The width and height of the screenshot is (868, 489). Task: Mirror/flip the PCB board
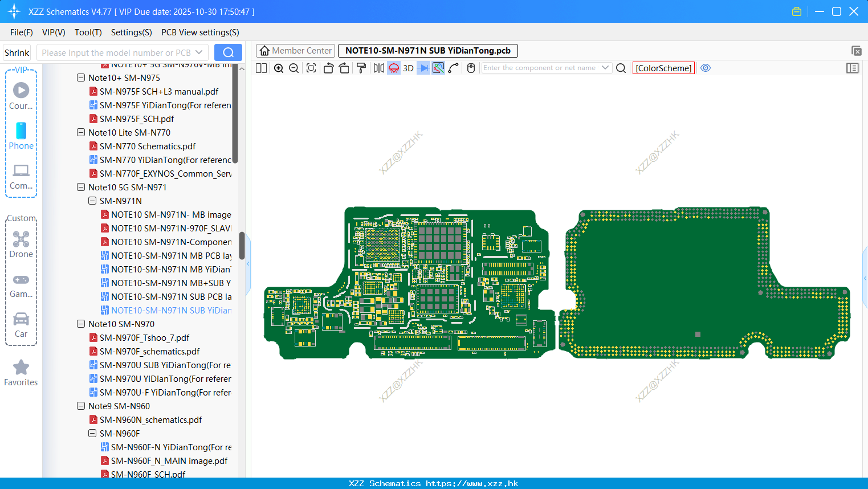click(379, 68)
